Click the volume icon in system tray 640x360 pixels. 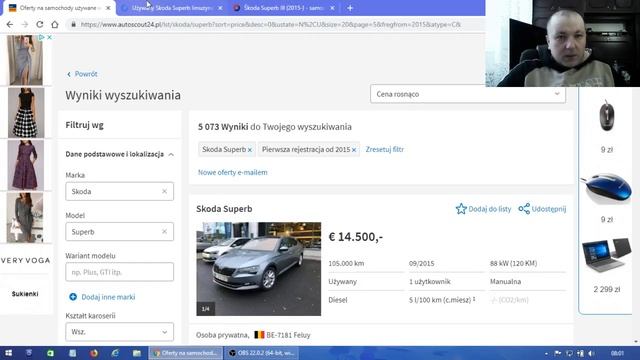pyautogui.click(x=591, y=353)
